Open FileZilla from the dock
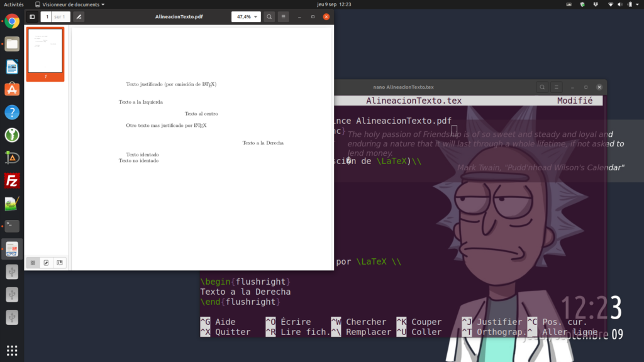Screen dimensions: 644x362 [x=12, y=181]
